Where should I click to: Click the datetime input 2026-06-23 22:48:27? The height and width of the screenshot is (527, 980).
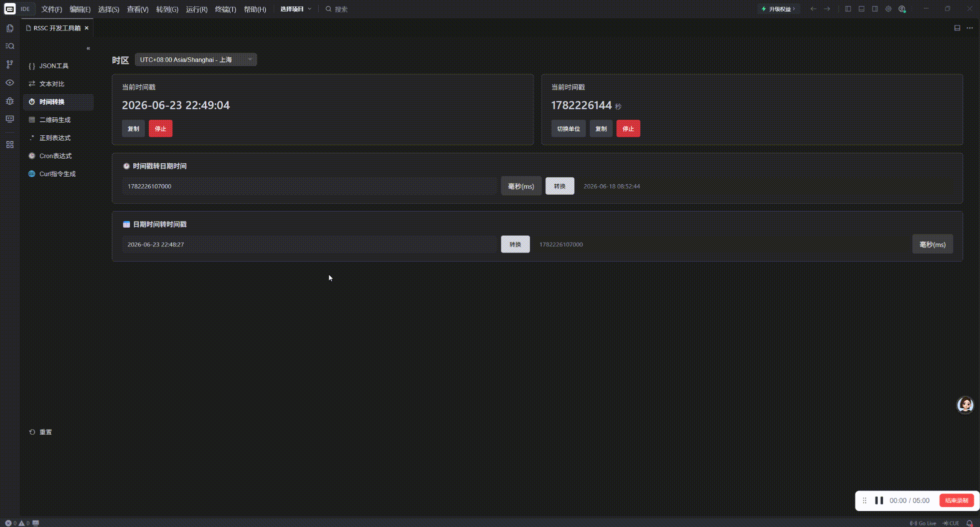(310, 245)
